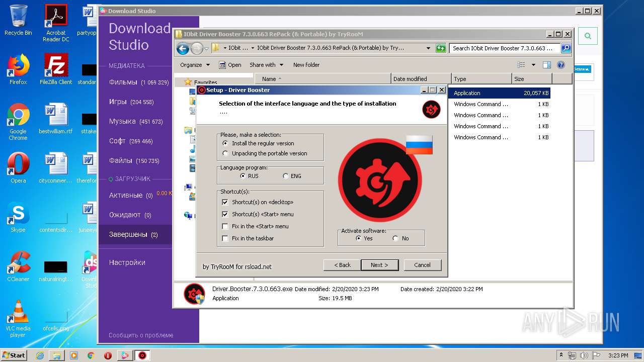Screen dimensions: 644x362
Task: Select No for Activate software
Action: click(x=401, y=238)
